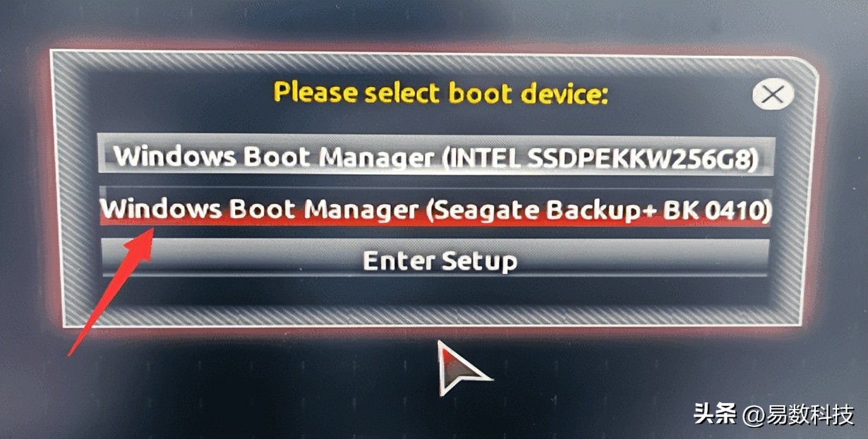
Task: Select Windows Boot Manager (Seagate Backup+ BK 0410)
Action: tap(436, 208)
